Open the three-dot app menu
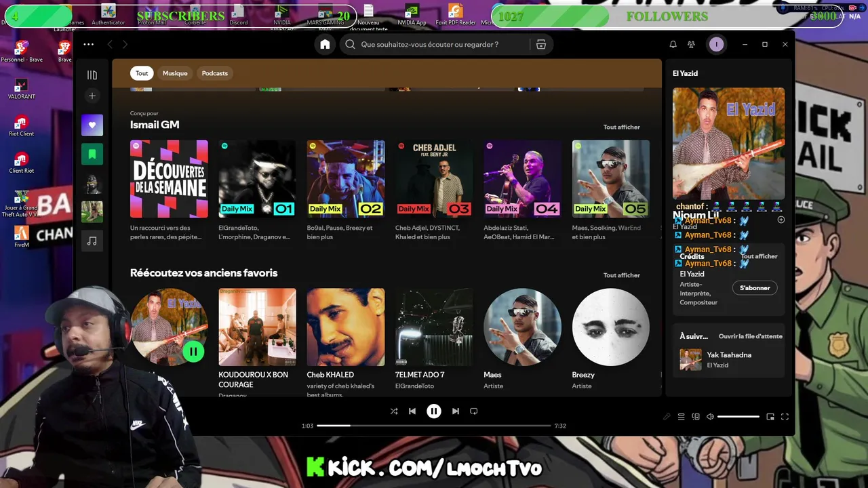This screenshot has height=488, width=868. click(89, 44)
